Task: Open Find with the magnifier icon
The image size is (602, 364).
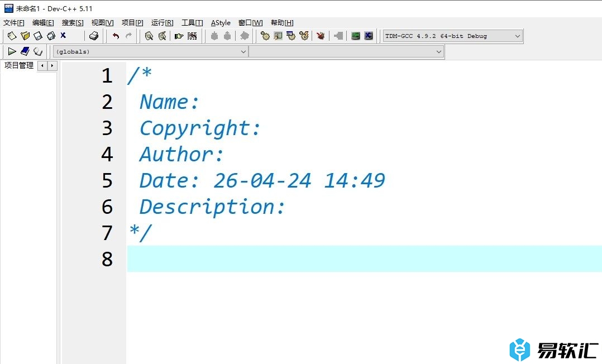Action: tap(149, 36)
